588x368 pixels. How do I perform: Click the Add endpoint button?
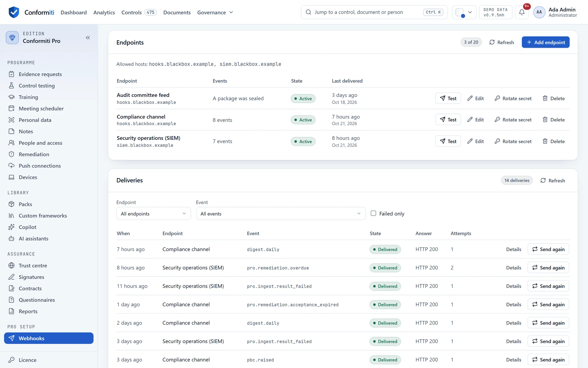click(546, 42)
